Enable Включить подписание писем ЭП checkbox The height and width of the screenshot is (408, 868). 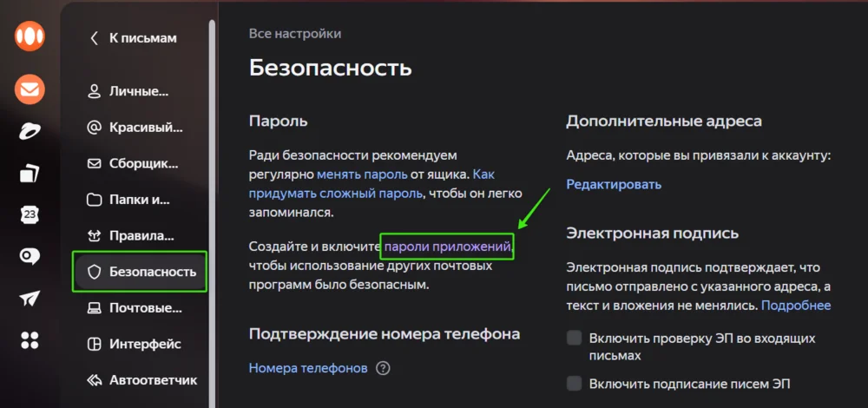pos(575,383)
